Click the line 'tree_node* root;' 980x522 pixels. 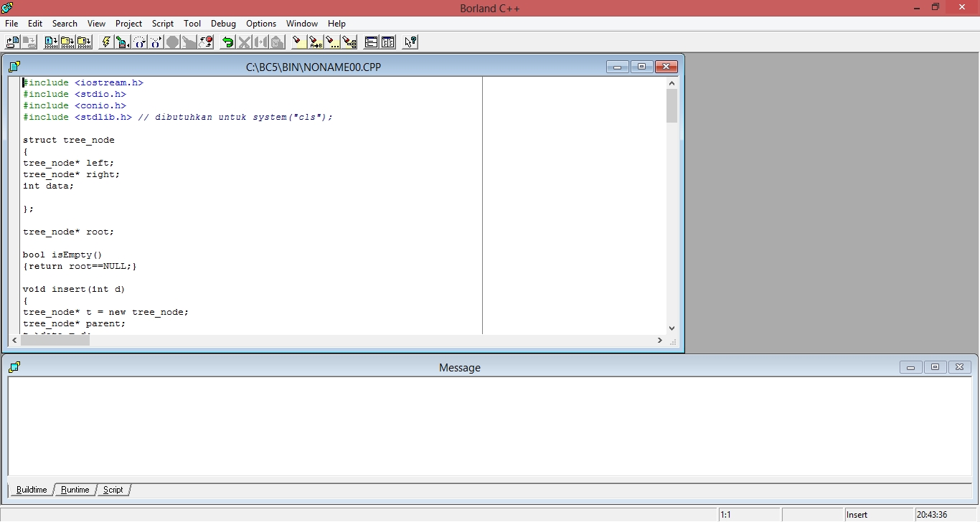click(x=69, y=232)
